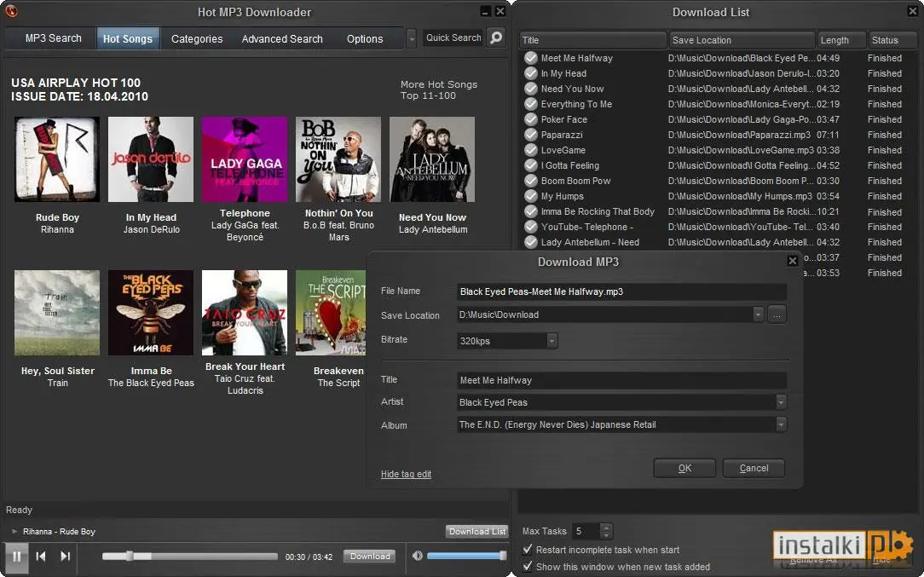Open the toolbar overflow dropdown arrow
The width and height of the screenshot is (924, 577).
coord(412,38)
